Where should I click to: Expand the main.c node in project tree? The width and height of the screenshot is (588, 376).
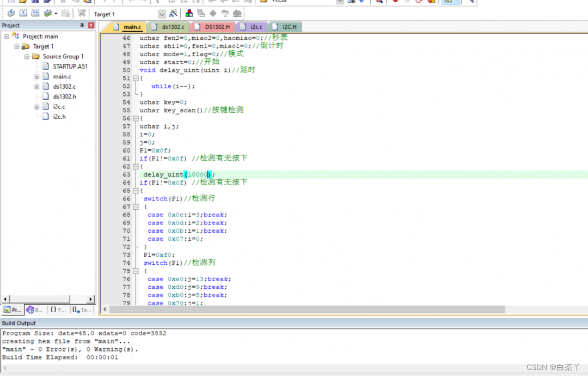pyautogui.click(x=37, y=77)
